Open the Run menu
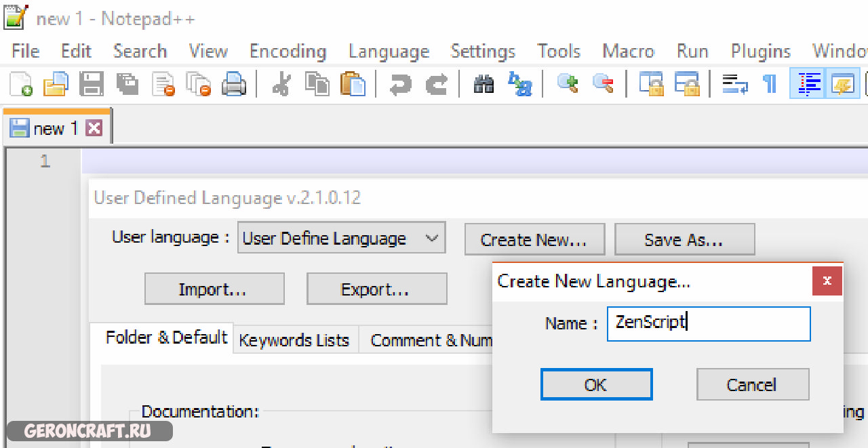This screenshot has width=868, height=448. 692,52
